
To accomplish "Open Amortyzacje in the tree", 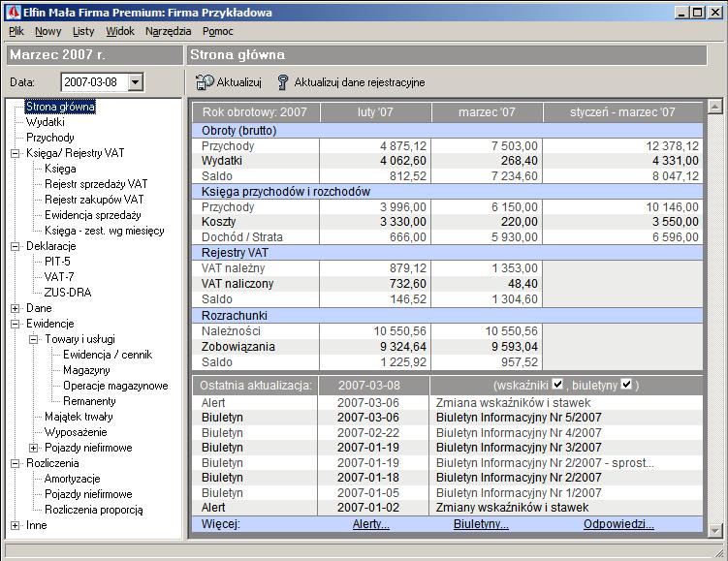I will [x=73, y=479].
